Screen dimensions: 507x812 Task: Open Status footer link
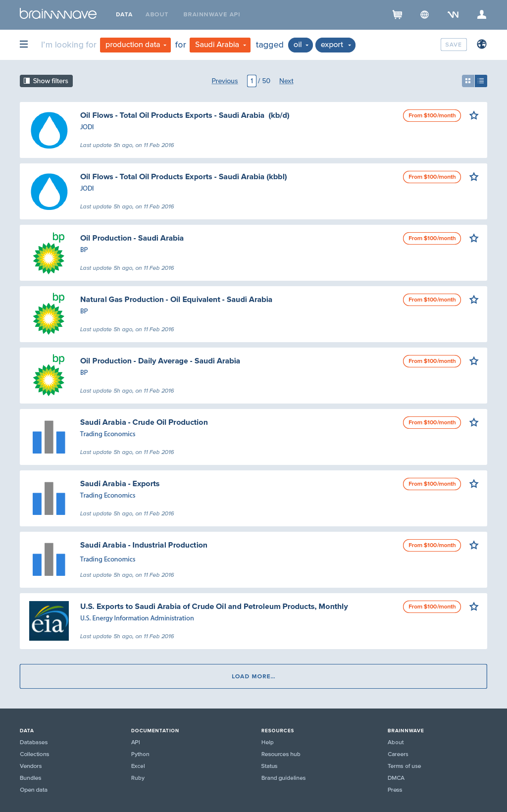[x=269, y=766]
